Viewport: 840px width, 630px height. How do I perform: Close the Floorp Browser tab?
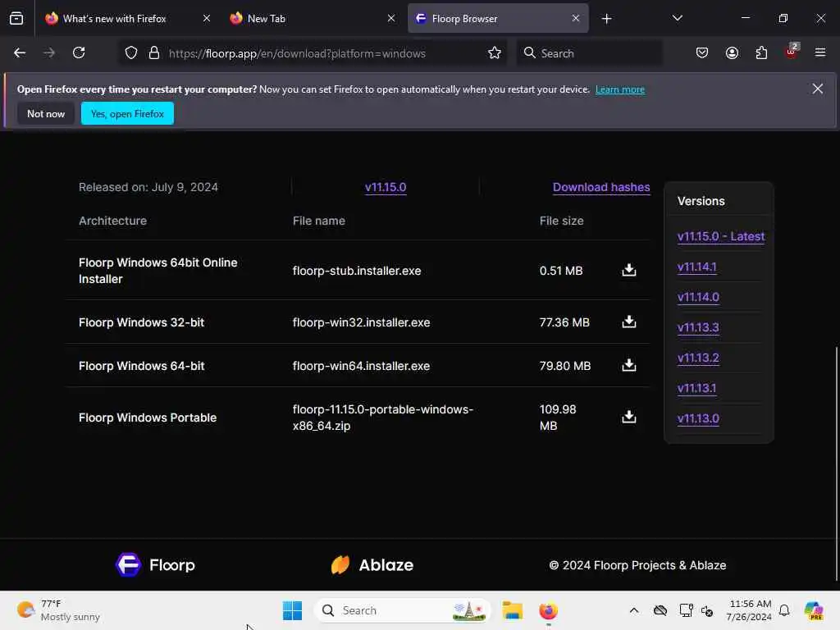coord(575,18)
